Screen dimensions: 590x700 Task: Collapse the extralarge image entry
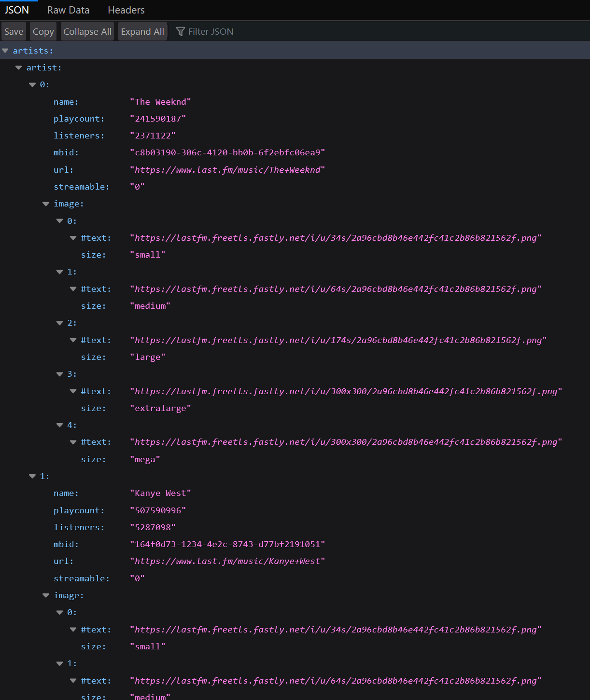[x=59, y=374]
